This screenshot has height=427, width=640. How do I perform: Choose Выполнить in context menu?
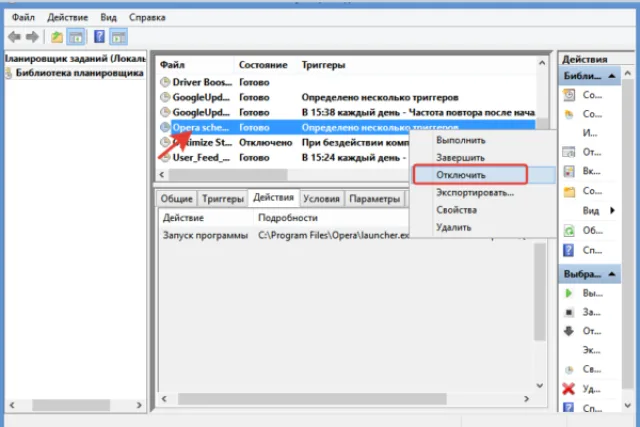[x=461, y=140]
